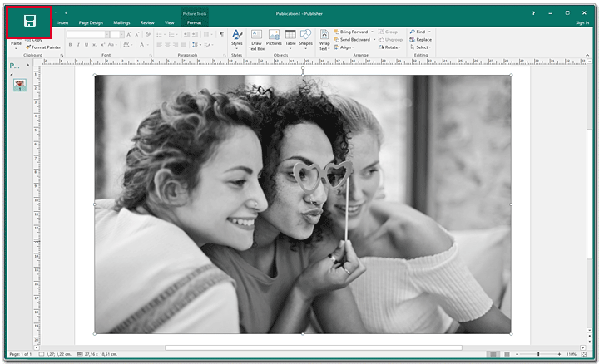This screenshot has width=599, height=364.
Task: Align text right
Action: click(176, 45)
